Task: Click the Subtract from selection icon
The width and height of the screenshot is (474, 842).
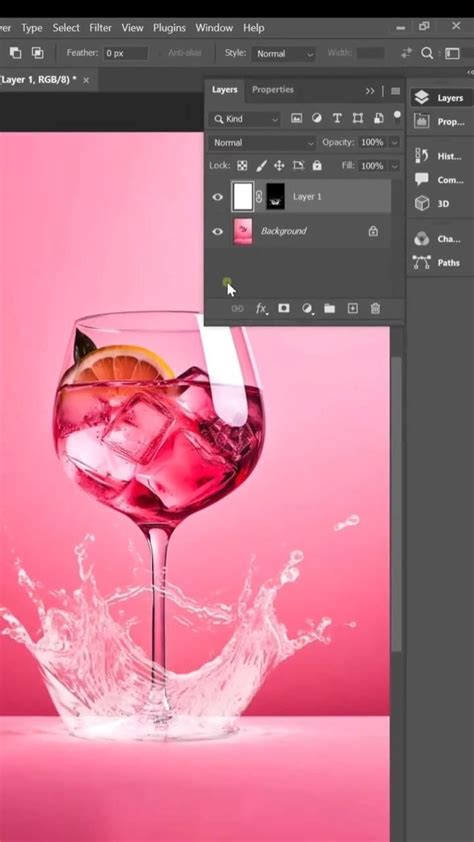Action: (16, 53)
